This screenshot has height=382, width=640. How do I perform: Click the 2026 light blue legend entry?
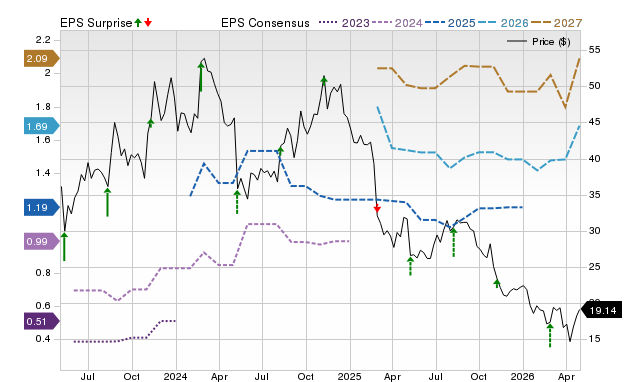[x=503, y=23]
